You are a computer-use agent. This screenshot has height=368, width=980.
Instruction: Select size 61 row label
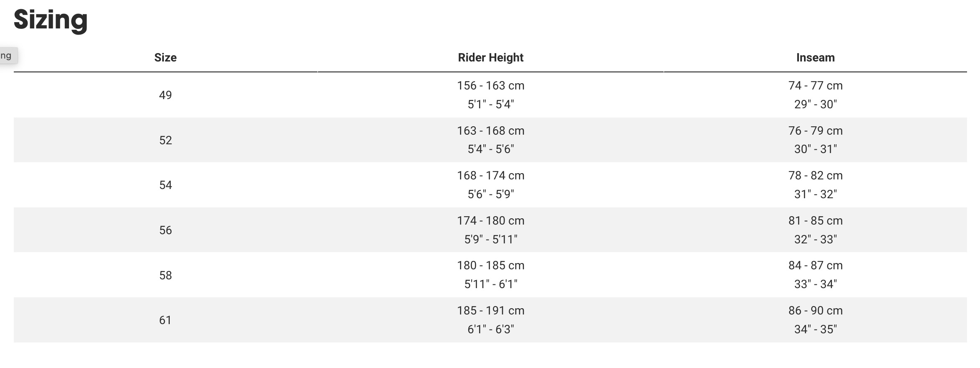click(165, 320)
